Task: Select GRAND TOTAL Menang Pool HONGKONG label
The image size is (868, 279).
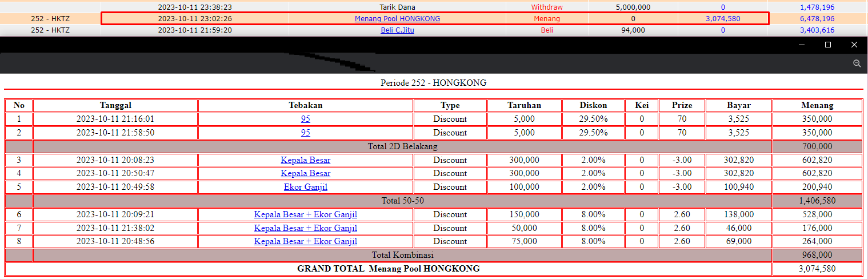Action: click(389, 268)
